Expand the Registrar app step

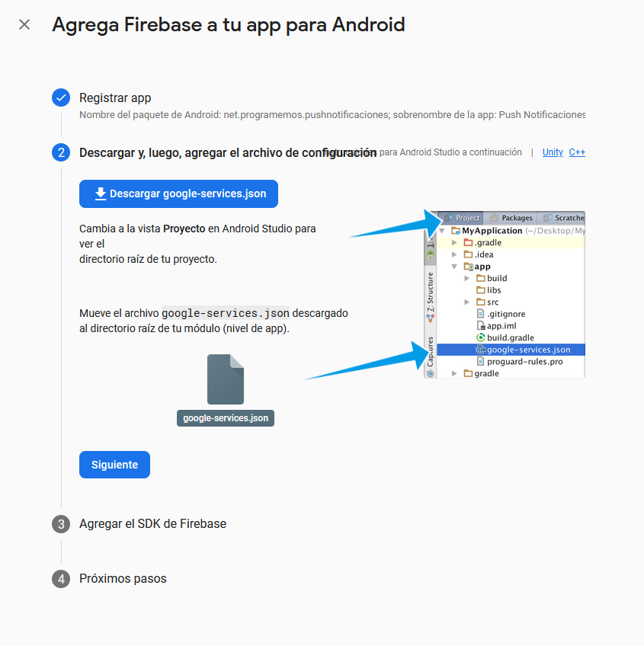(115, 98)
